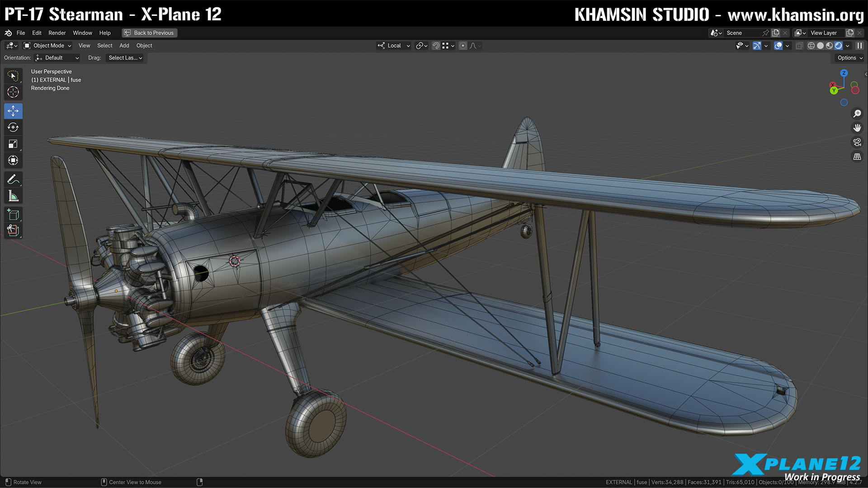Select the Transform tool
Screen dimensions: 868x488
pos(13,160)
